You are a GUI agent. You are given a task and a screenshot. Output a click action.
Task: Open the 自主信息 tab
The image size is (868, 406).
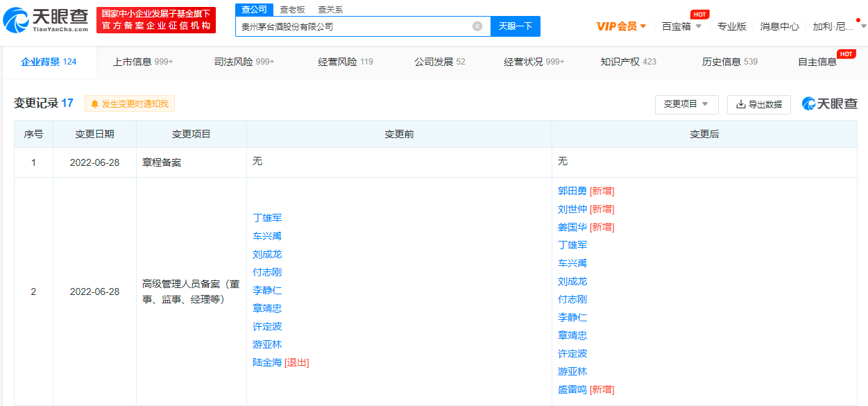[x=817, y=62]
